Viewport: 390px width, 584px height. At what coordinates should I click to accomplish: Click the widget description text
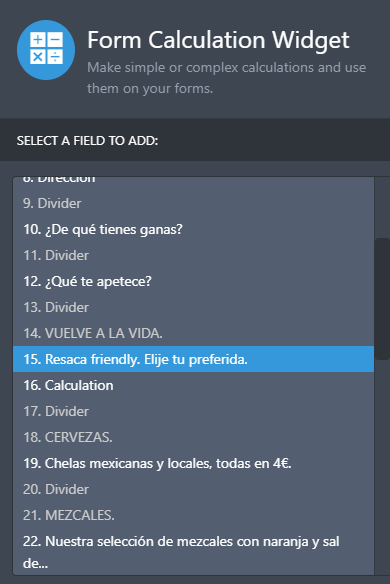226,78
